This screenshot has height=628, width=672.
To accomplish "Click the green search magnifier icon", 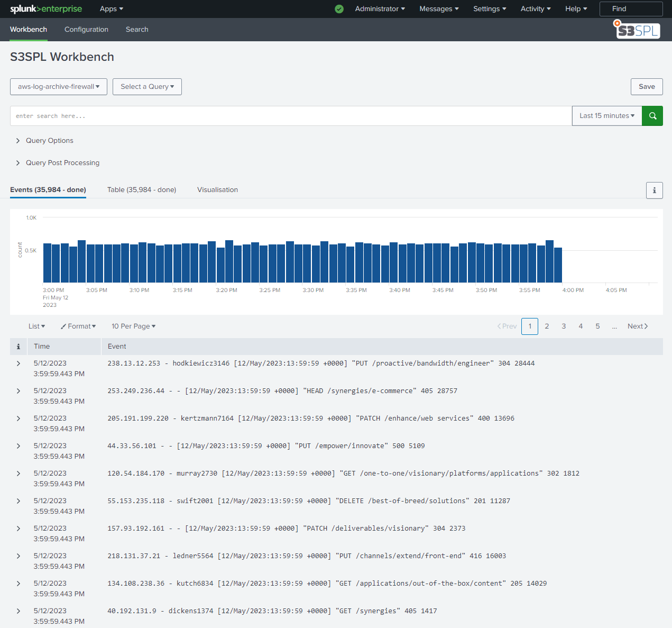I will pos(652,115).
